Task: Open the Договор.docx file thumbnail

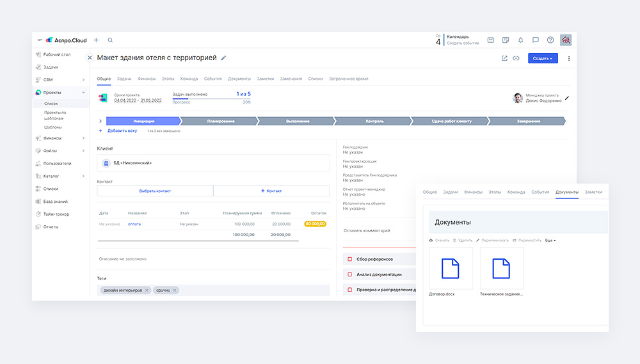Action: tap(451, 270)
